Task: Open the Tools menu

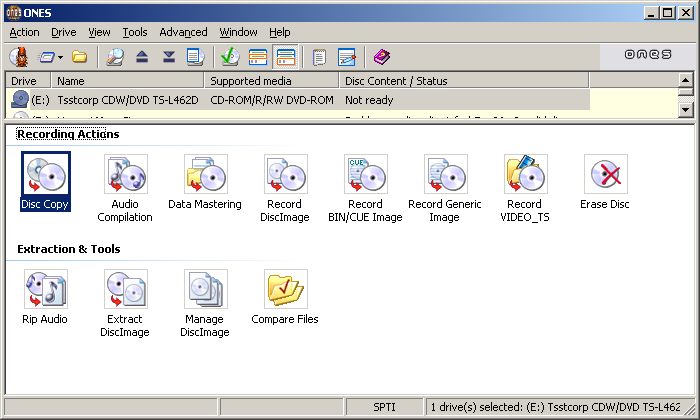Action: coord(134,32)
